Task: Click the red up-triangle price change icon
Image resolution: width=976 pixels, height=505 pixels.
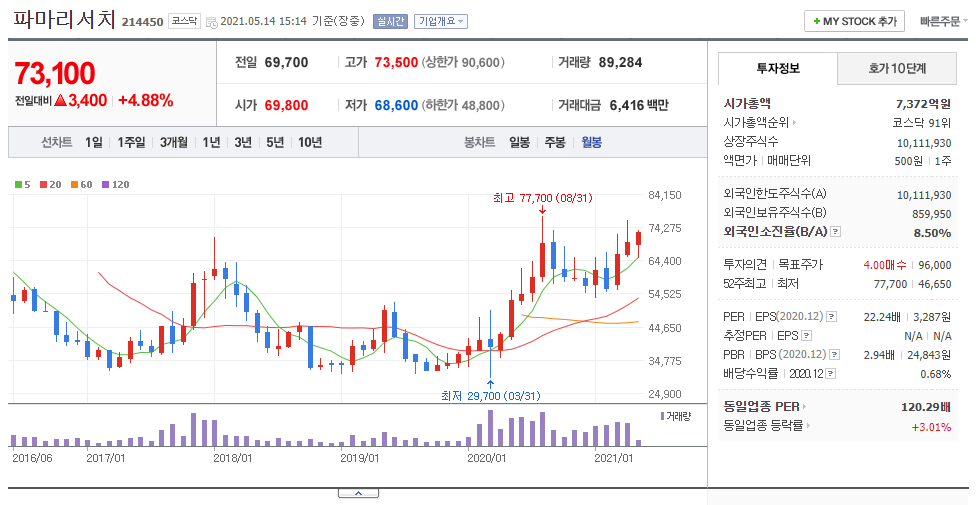Action: [x=60, y=100]
